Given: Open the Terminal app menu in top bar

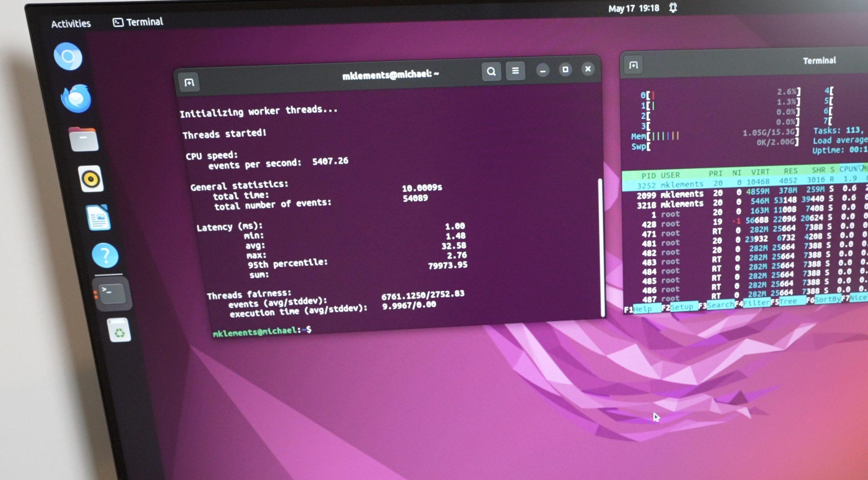Looking at the screenshot, I should [x=138, y=22].
